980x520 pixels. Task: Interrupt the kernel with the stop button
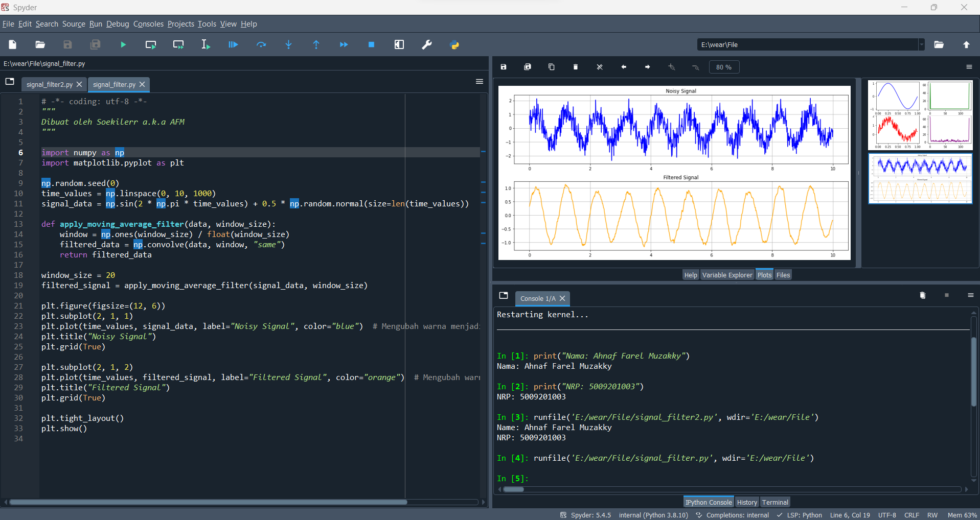pos(946,296)
